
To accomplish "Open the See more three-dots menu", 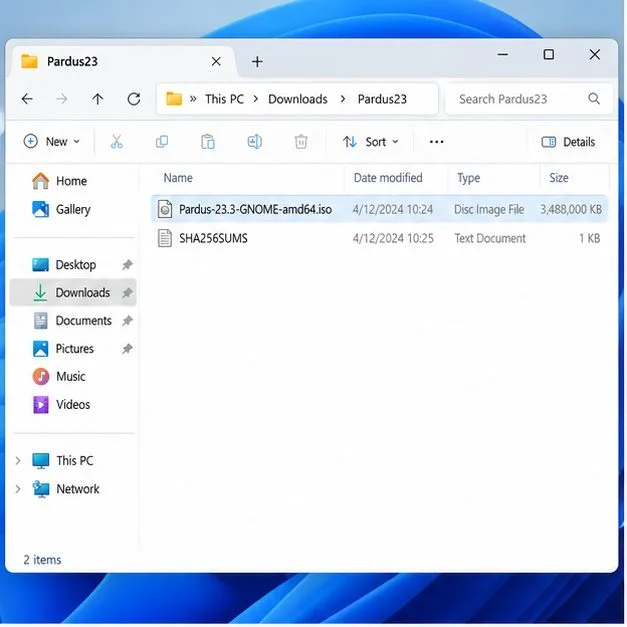I will 436,142.
